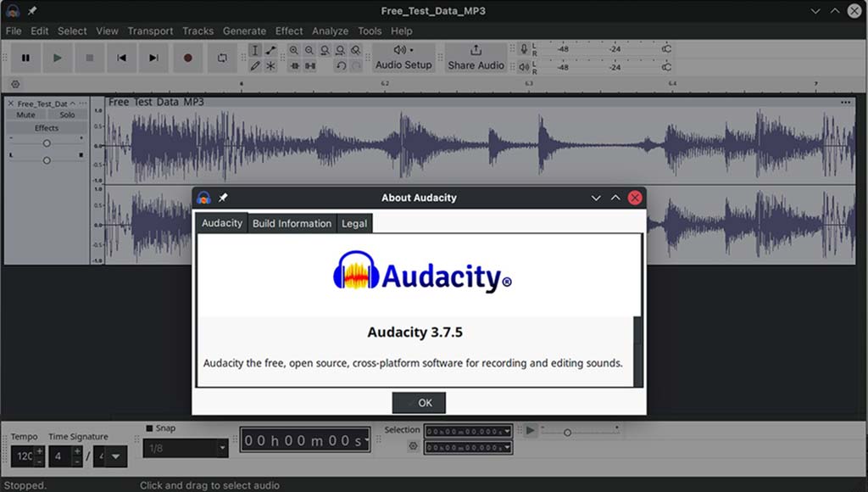Switch to Audacity tab in About dialog
Image resolution: width=868 pixels, height=492 pixels.
click(x=222, y=223)
